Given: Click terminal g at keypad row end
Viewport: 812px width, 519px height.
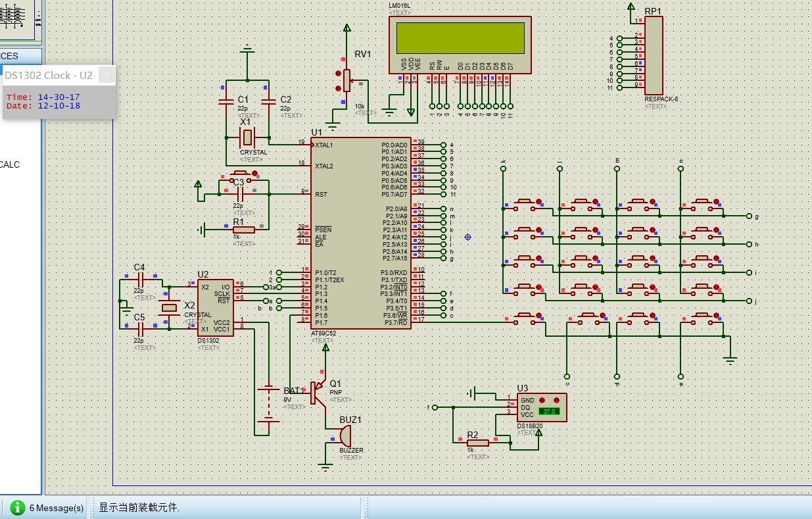Looking at the screenshot, I should [750, 216].
